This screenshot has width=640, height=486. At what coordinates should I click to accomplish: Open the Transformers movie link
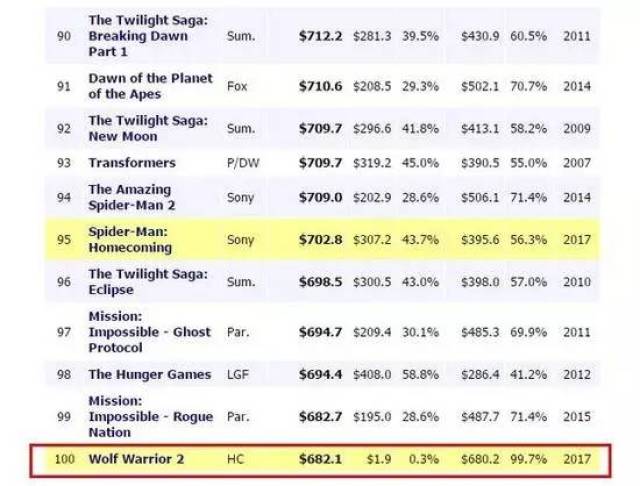pyautogui.click(x=132, y=163)
